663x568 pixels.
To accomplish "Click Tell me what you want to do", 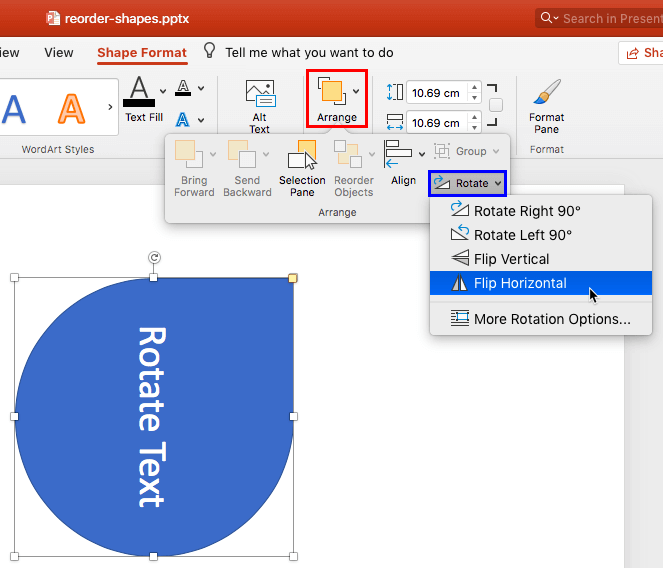I will (309, 52).
